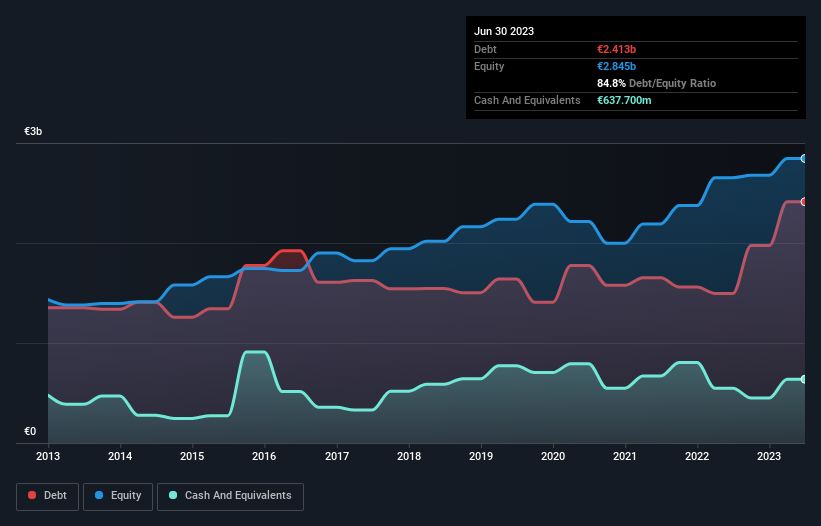Click the 2014 x-axis label
Viewport: 821px width, 526px height.
coord(120,456)
